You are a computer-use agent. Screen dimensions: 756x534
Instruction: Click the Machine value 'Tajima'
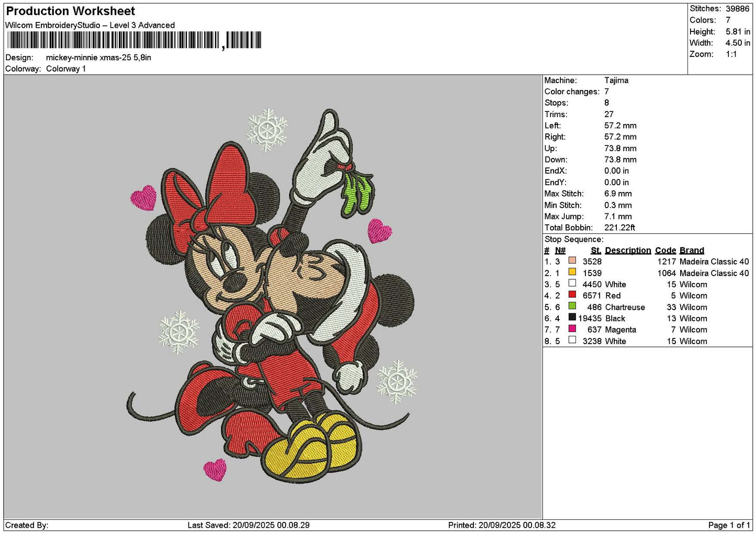[x=616, y=81]
